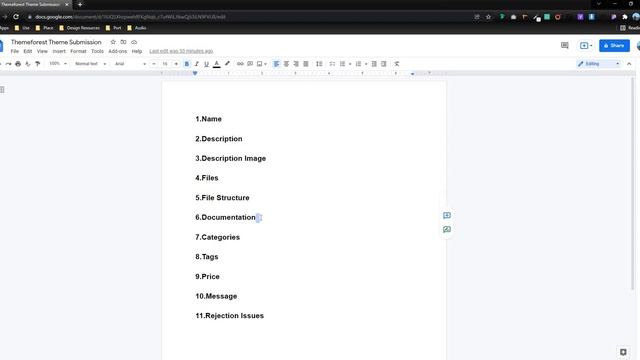Image resolution: width=640 pixels, height=360 pixels.
Task: Click the Explore button at bottom right
Action: point(623,352)
